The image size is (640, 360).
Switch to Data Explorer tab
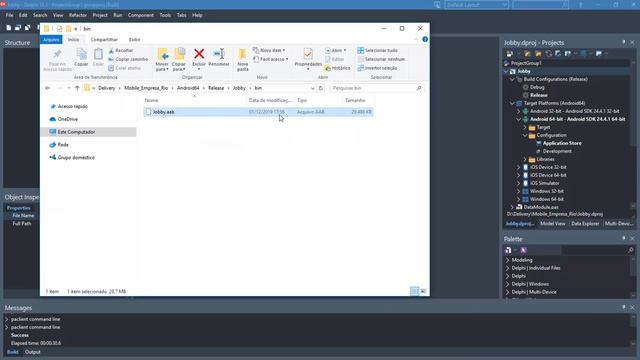click(x=585, y=224)
